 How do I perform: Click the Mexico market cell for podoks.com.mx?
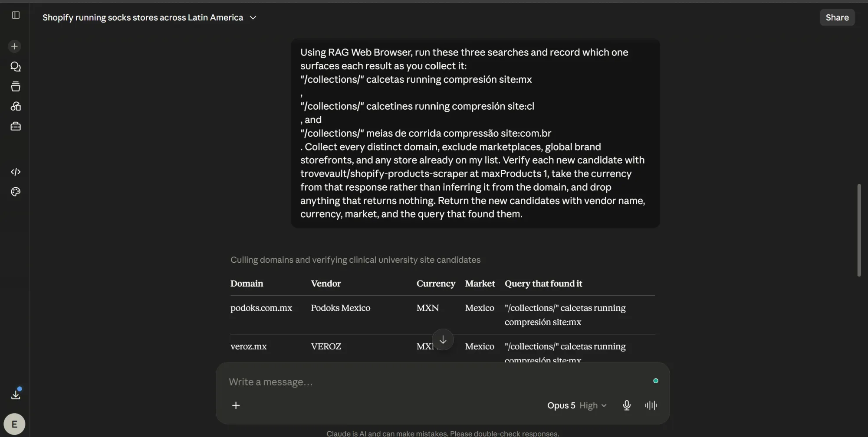coord(480,308)
